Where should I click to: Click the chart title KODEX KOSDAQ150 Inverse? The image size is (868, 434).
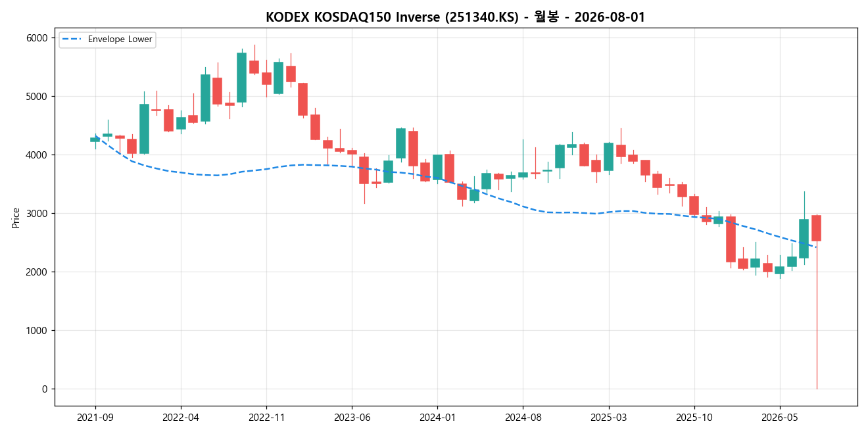pos(455,17)
